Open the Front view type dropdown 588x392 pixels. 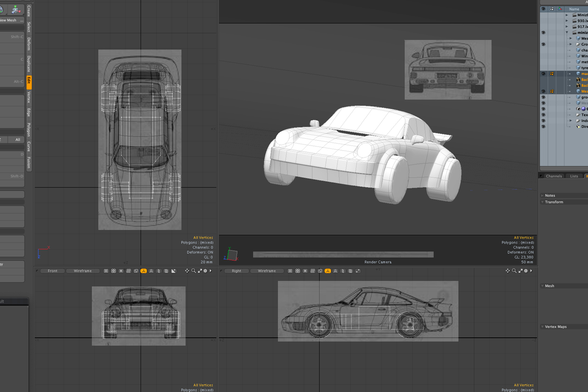[52, 271]
